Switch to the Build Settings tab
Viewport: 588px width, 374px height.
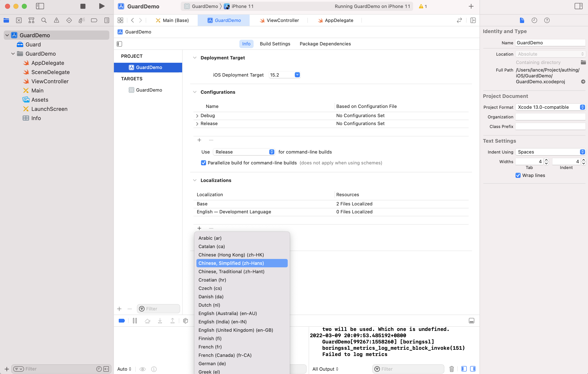[x=275, y=44]
